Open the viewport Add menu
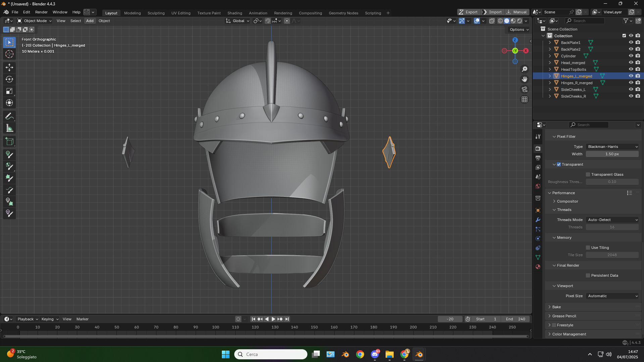This screenshot has width=644, height=362. coord(90,21)
